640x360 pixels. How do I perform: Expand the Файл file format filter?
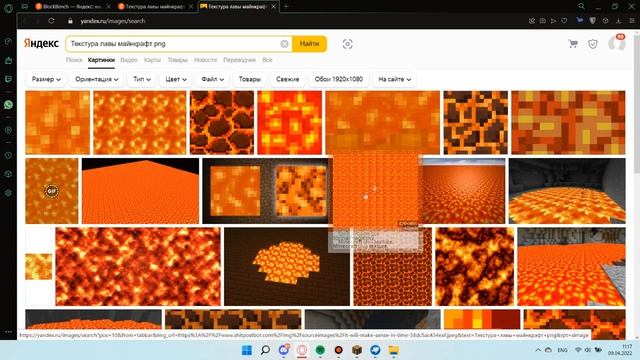point(212,79)
